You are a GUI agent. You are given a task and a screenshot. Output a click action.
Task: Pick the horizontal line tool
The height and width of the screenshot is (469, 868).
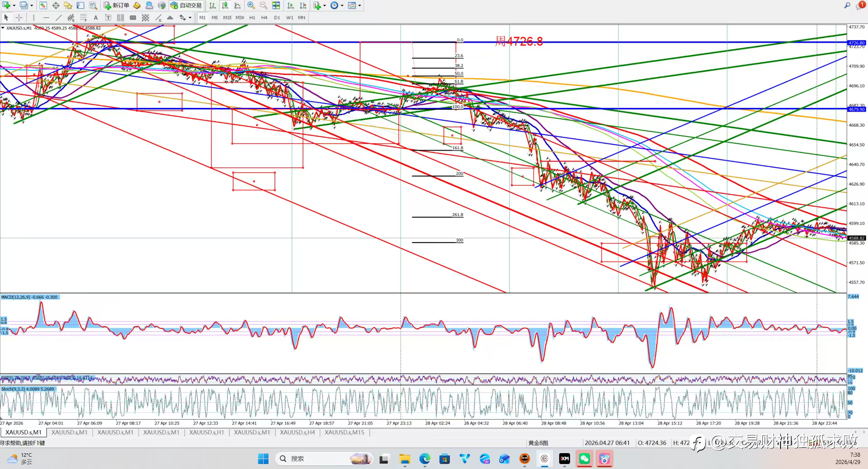[46, 18]
